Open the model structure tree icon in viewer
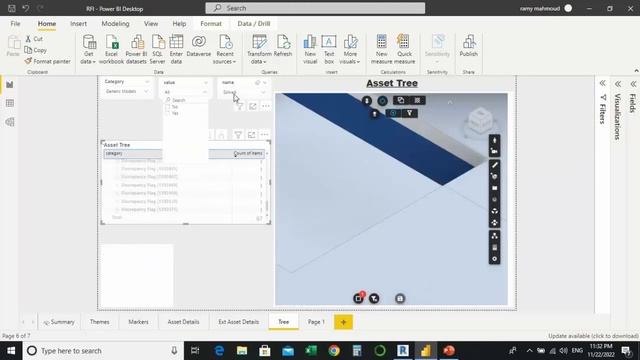This screenshot has width=640, height=360. (494, 236)
